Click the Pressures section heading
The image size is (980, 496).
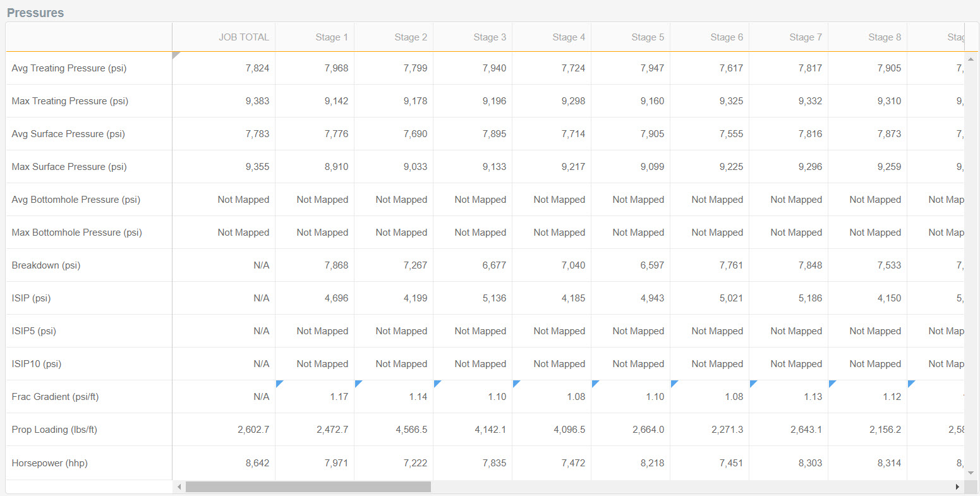pyautogui.click(x=35, y=13)
